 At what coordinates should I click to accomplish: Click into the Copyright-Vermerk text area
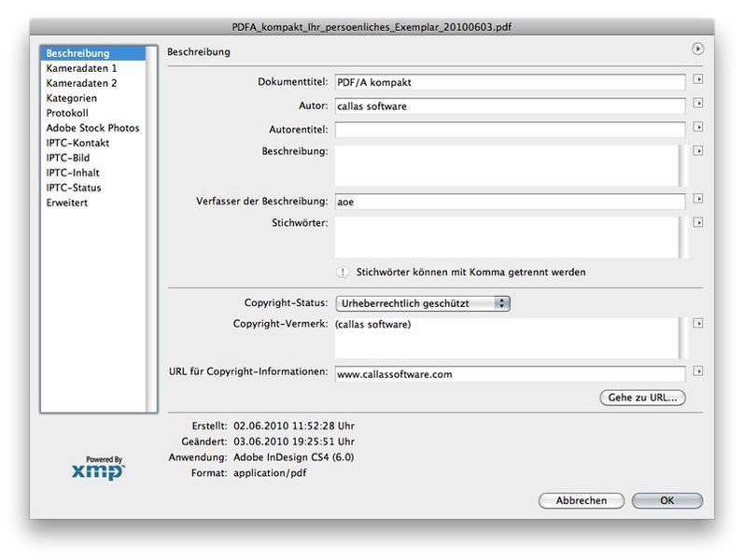507,338
